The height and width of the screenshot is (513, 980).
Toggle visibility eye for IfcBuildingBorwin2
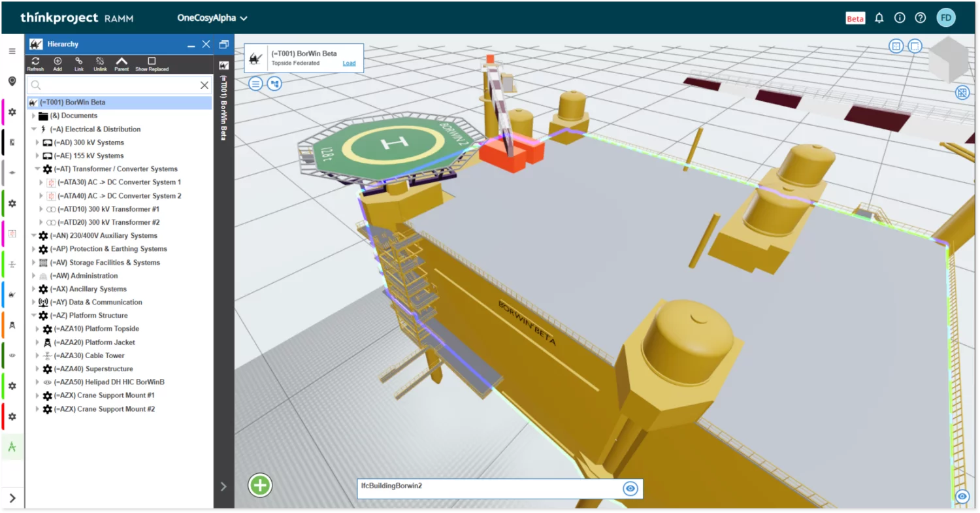630,489
